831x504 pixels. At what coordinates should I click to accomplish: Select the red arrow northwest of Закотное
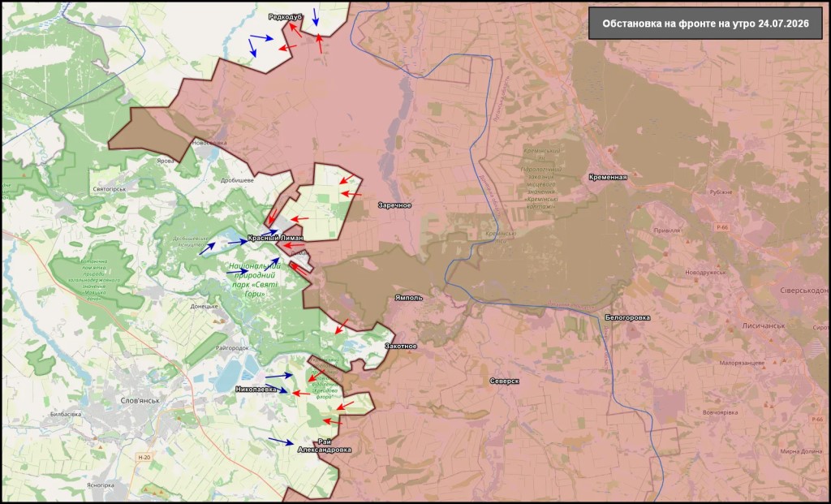[x=342, y=326]
